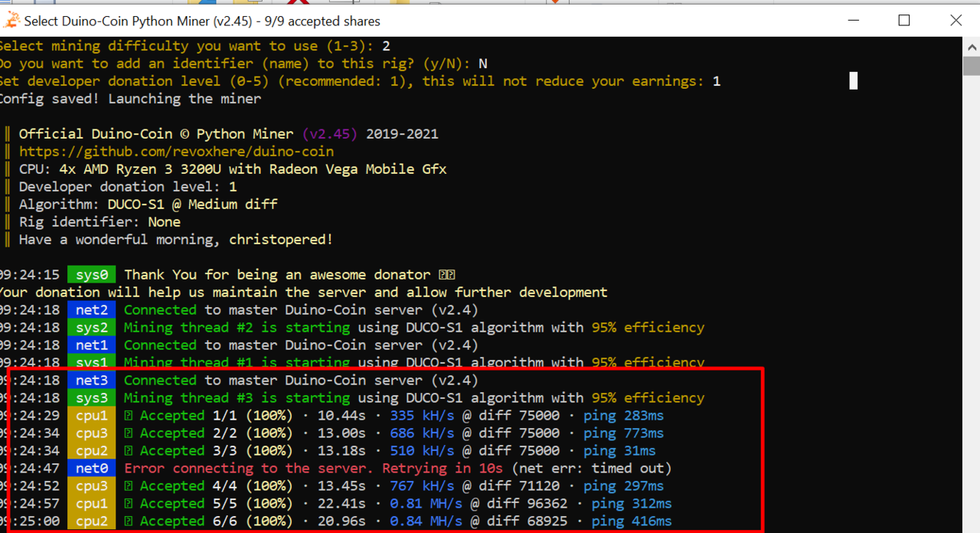Click the 'diff 71120' value

[x=520, y=486]
